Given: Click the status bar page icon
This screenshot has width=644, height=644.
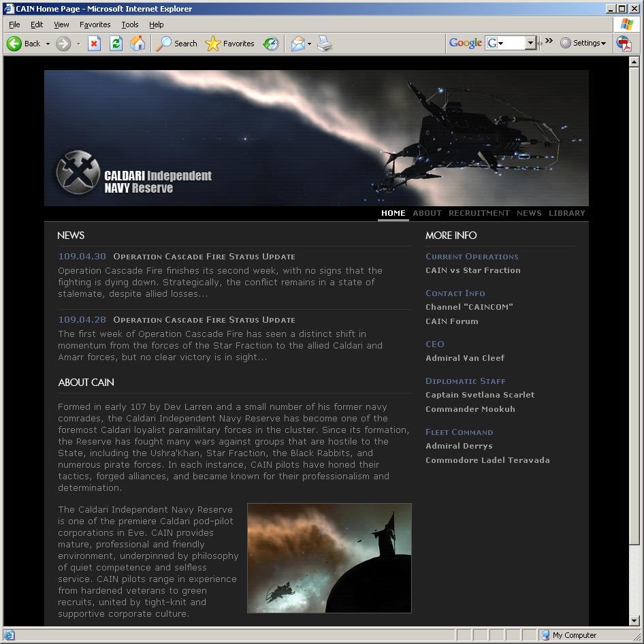Looking at the screenshot, I should (9, 635).
